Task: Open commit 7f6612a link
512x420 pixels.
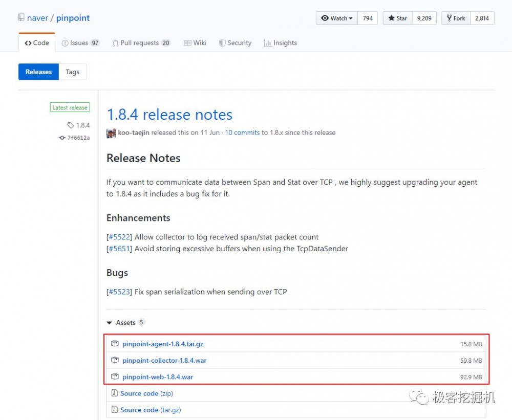Action: [78, 138]
